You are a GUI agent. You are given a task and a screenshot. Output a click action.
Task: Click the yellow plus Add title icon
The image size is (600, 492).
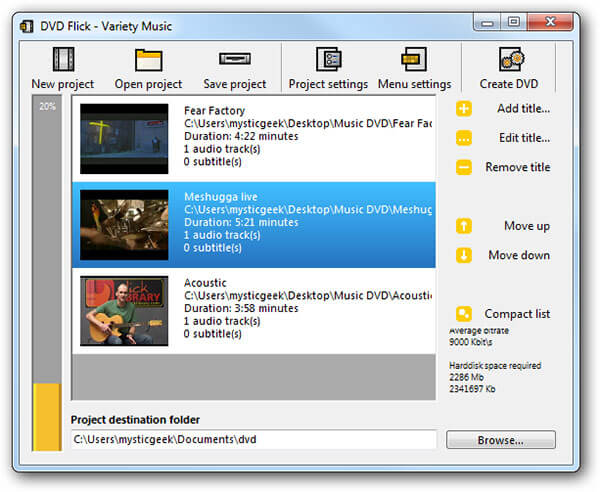(464, 109)
